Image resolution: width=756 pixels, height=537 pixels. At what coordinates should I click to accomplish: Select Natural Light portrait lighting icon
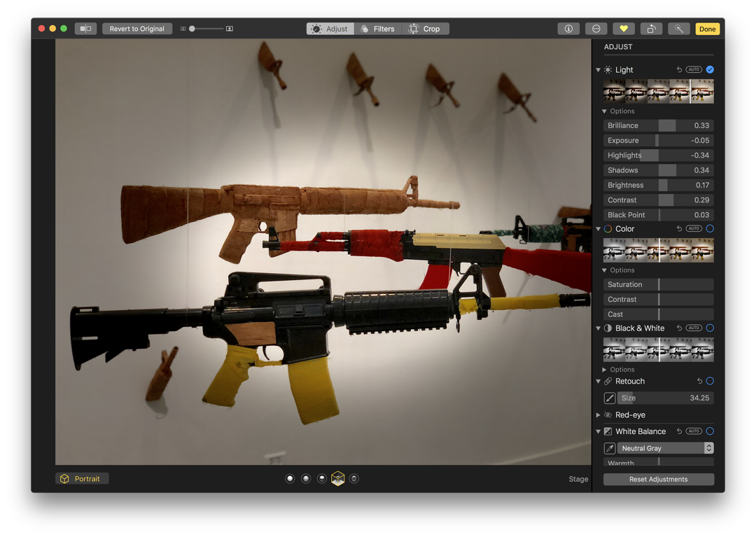[x=290, y=479]
